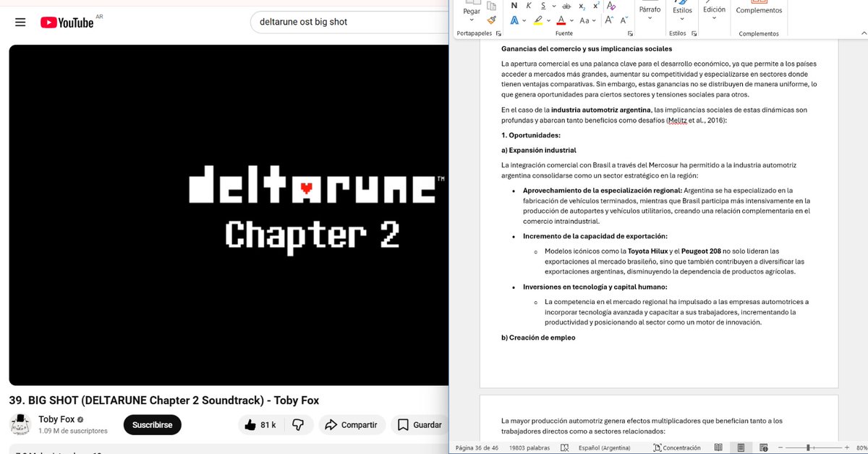Click Página 36 de 46 status

477,447
